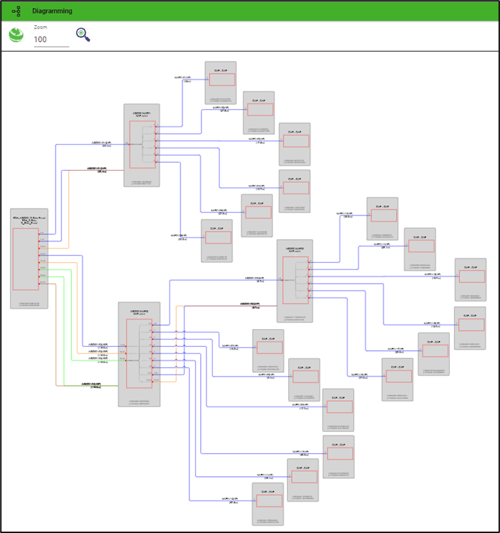Click the diagram tree icon beside Diagramming
This screenshot has height=533, width=500.
coord(16,11)
